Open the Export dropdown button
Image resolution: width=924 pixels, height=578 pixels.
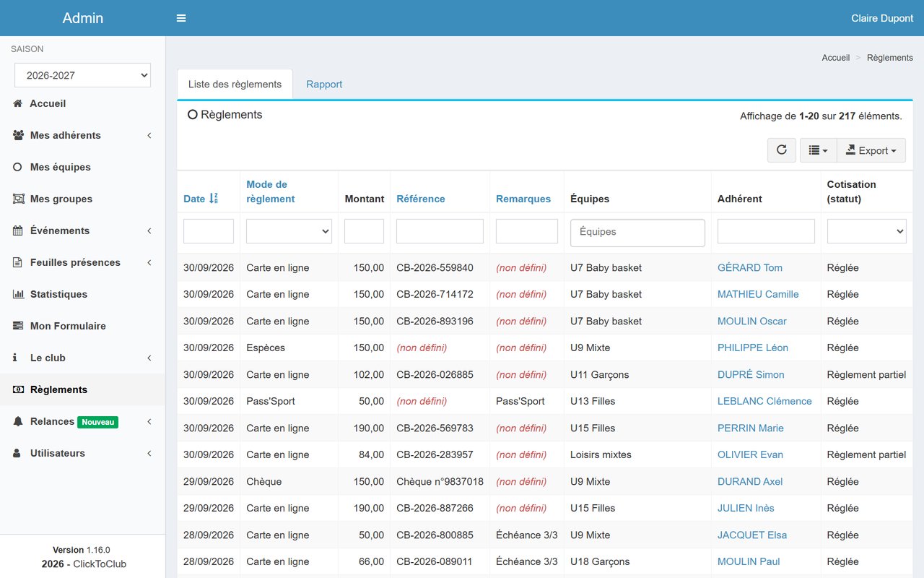[x=871, y=150]
